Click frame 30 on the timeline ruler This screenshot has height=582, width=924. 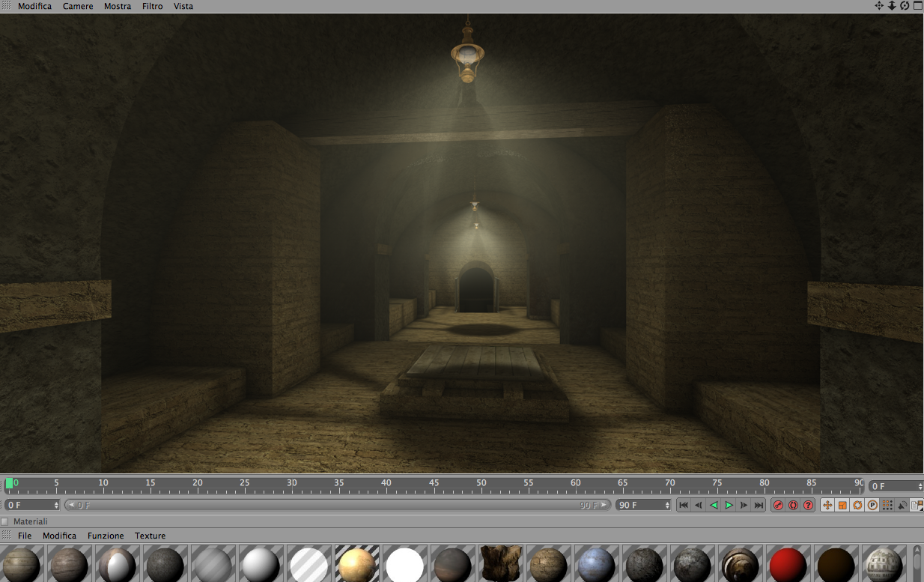click(x=292, y=483)
